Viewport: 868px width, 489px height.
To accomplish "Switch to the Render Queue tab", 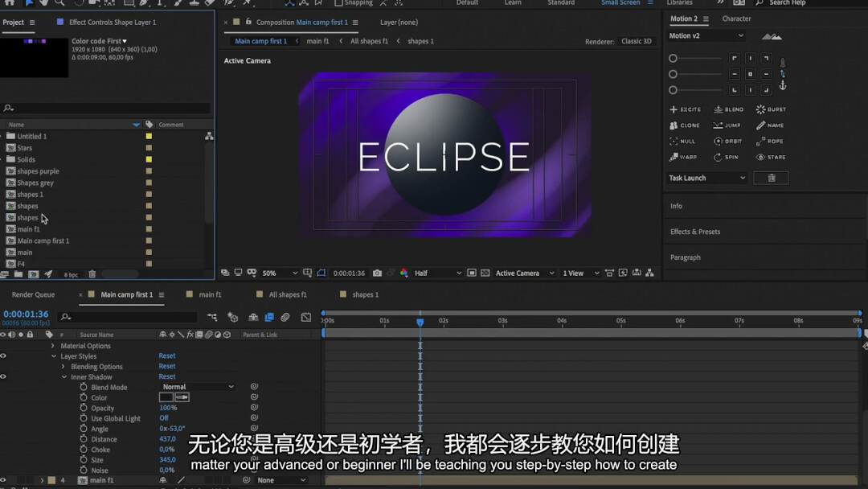I will (x=33, y=294).
